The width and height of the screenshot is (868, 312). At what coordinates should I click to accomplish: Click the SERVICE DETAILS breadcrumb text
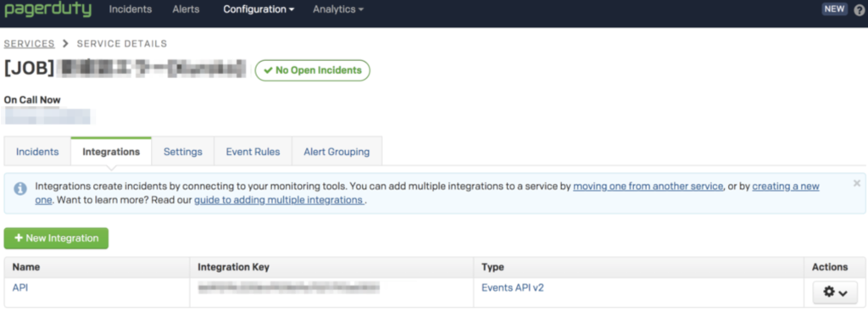point(122,44)
